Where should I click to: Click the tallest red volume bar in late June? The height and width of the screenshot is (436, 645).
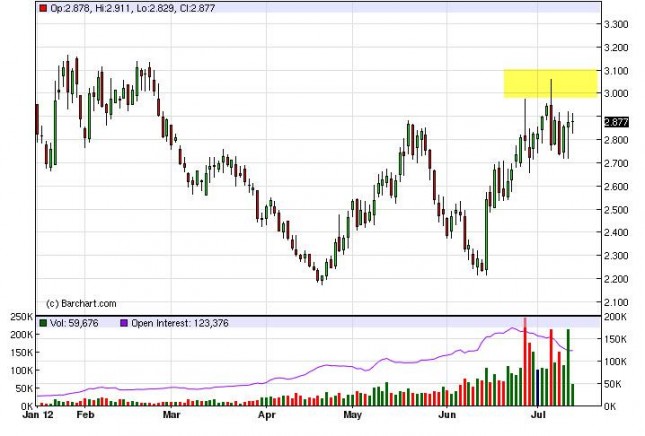click(x=525, y=362)
